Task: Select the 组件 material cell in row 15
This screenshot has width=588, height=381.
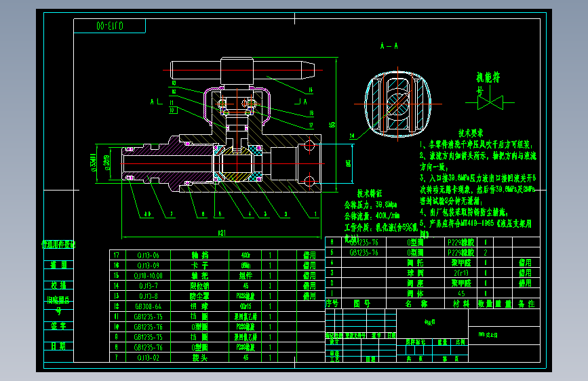Action: (246, 276)
